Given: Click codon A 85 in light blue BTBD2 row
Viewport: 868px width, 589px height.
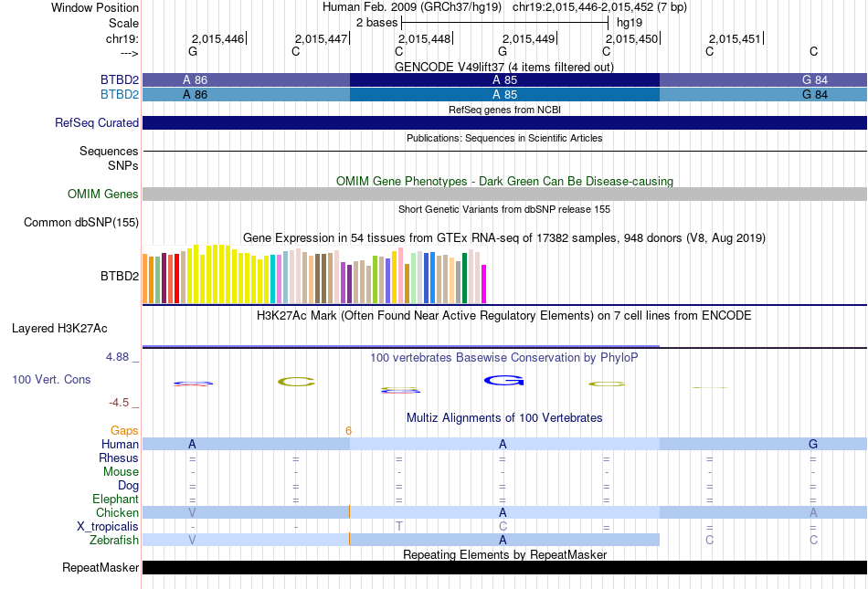Looking at the screenshot, I should [x=504, y=95].
